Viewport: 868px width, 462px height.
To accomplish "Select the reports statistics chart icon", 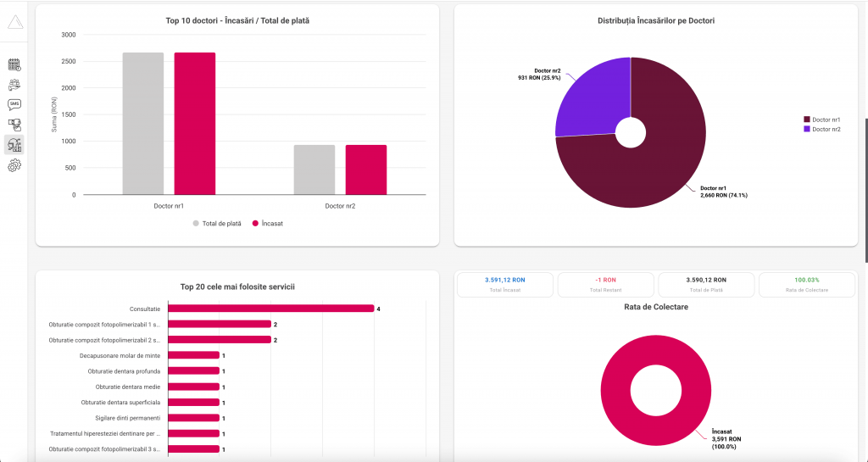I will point(14,145).
